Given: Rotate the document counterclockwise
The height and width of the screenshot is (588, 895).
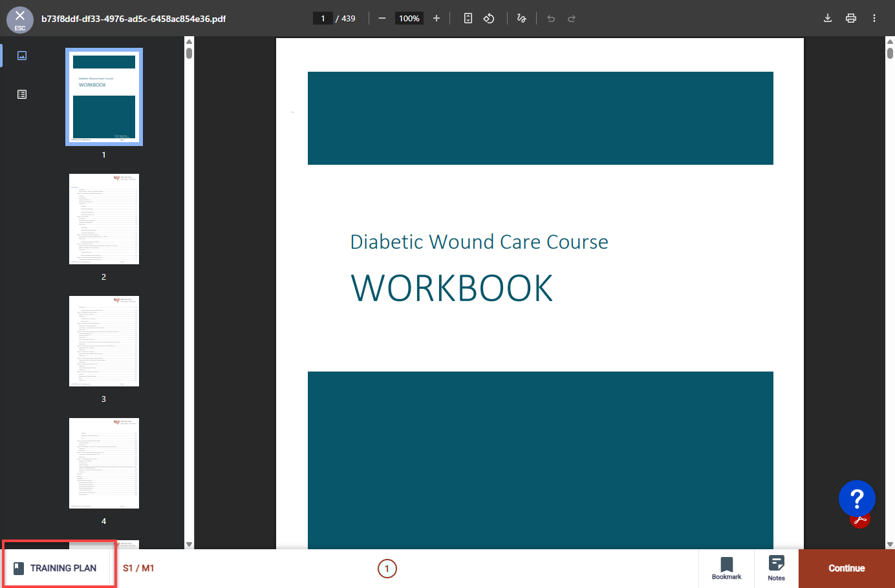Looking at the screenshot, I should tap(489, 18).
